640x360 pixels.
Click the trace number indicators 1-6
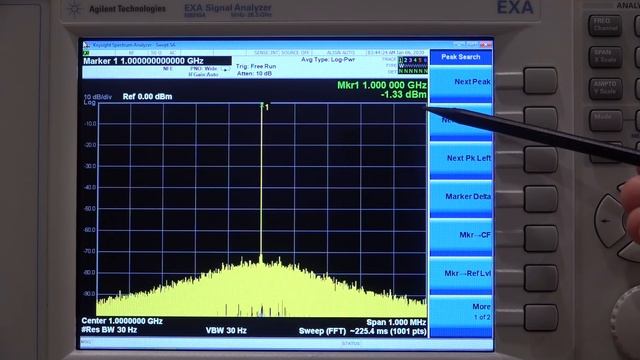[413, 60]
